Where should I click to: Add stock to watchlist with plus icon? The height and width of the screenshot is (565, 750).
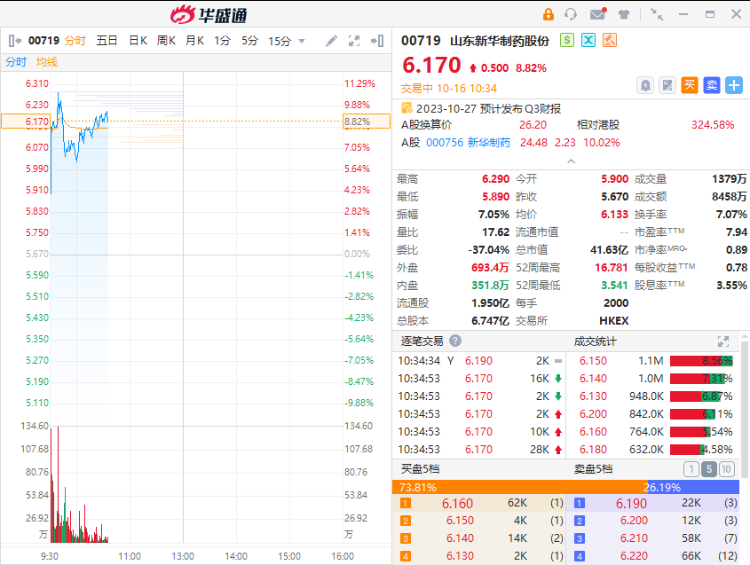tap(734, 85)
